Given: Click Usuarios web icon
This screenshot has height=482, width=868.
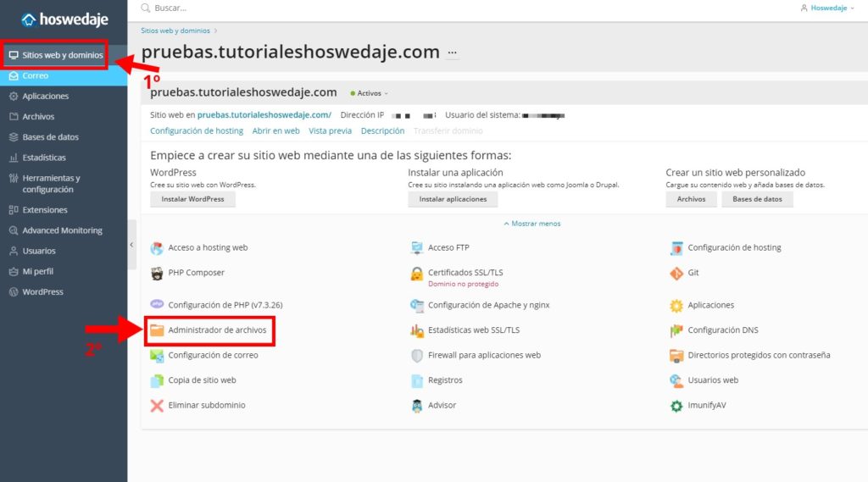Looking at the screenshot, I should coord(676,380).
